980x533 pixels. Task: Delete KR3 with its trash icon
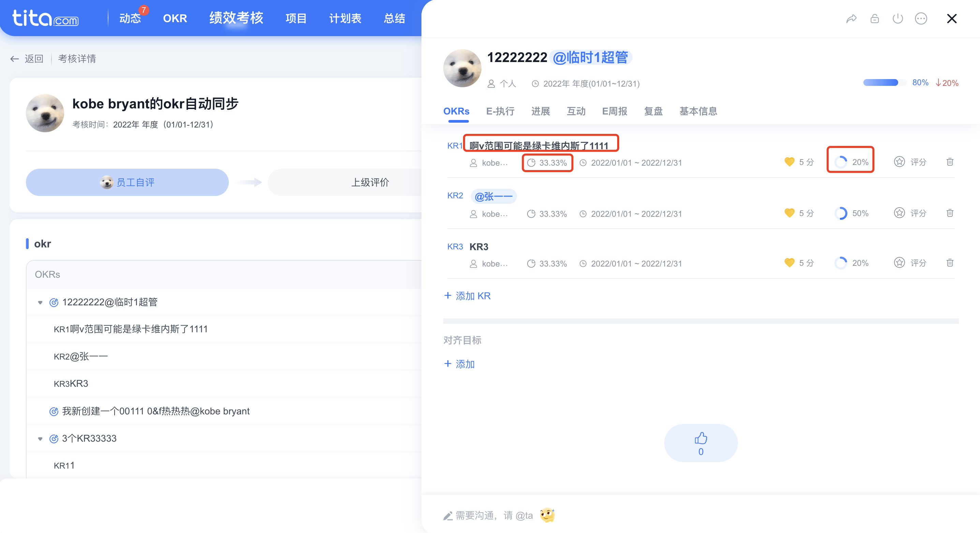pyautogui.click(x=950, y=263)
